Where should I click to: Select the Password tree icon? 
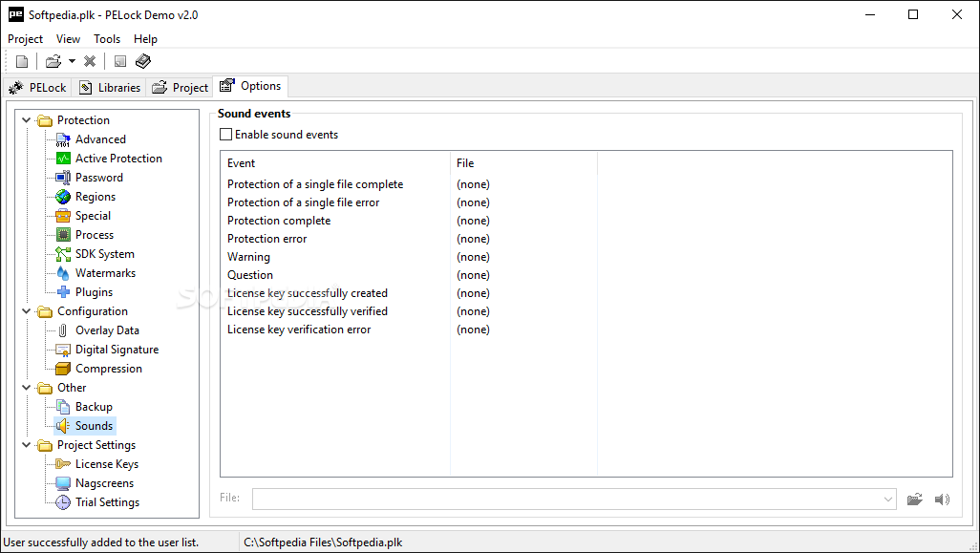[63, 178]
